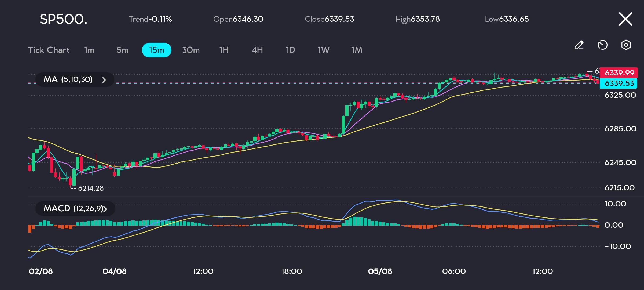644x290 pixels.
Task: Click the clock reset icon
Action: coord(602,45)
